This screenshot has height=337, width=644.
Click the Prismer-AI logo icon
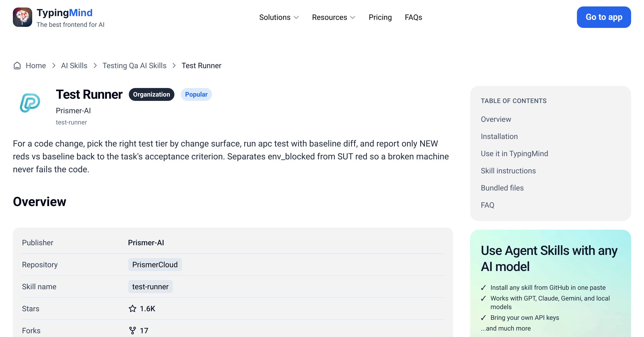pos(30,103)
